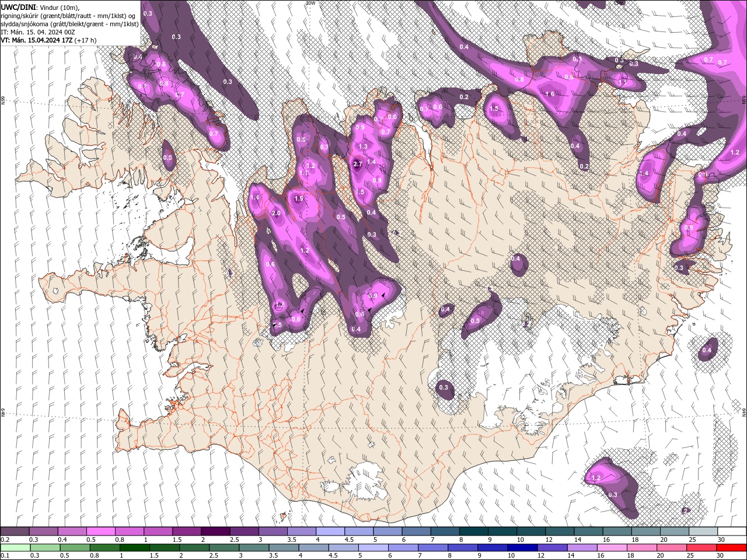
Task: Click the 'VT: Mán. 15.04.2024 17Z (+17 h)' line
Action: tap(48, 40)
